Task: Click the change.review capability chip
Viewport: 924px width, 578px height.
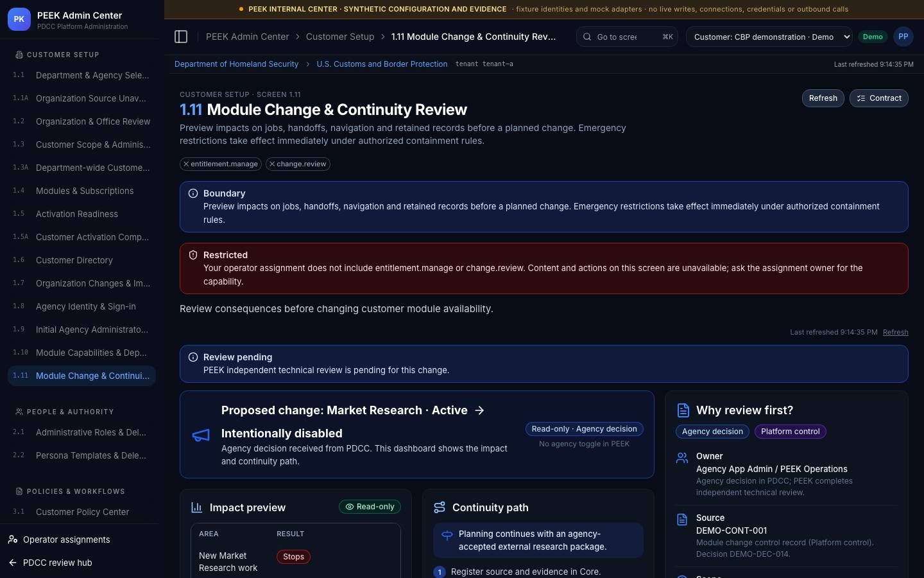Action: click(298, 164)
